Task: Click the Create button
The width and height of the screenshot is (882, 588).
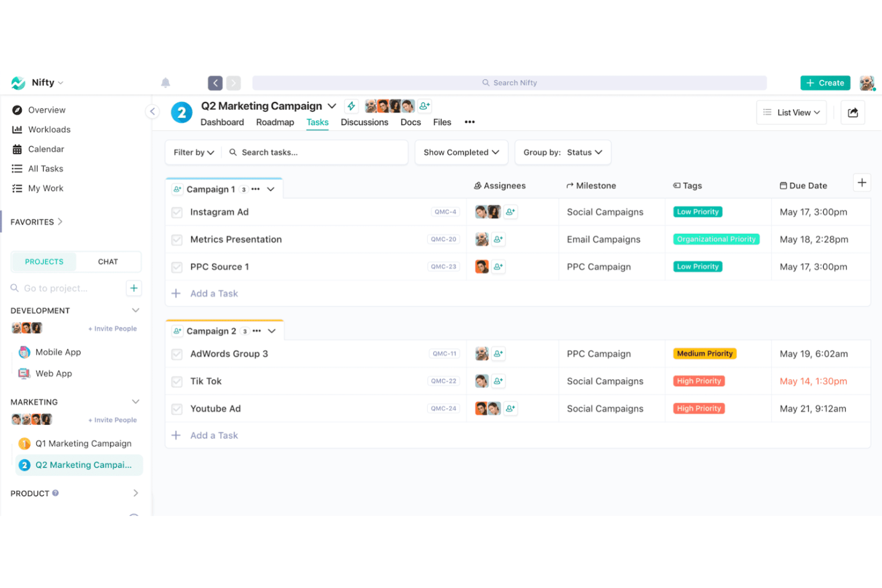Action: [x=825, y=83]
